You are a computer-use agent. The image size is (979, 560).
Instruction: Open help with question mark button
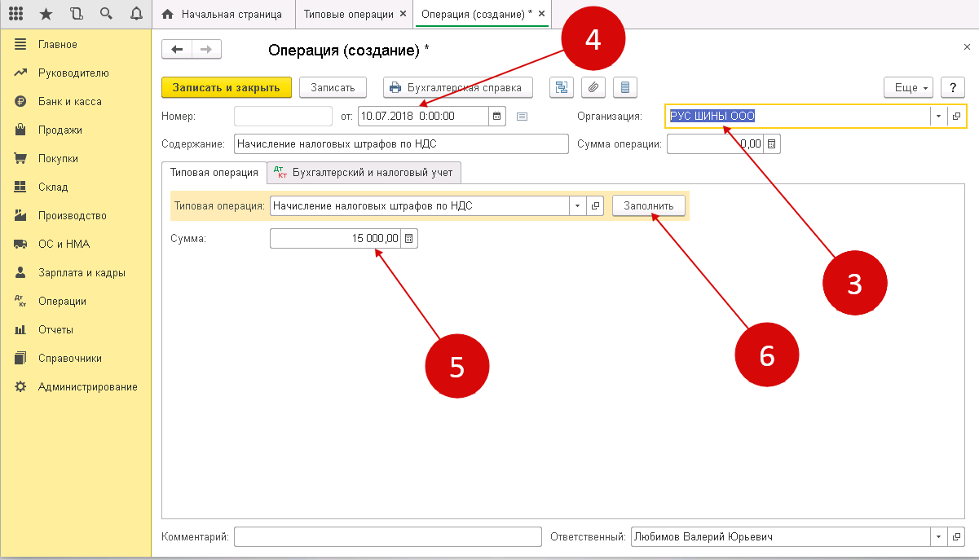[x=953, y=87]
